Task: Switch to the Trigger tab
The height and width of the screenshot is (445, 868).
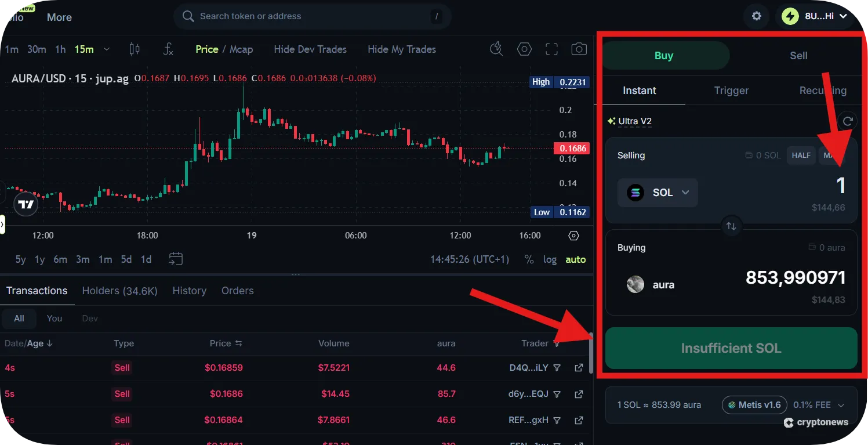Action: 731,91
